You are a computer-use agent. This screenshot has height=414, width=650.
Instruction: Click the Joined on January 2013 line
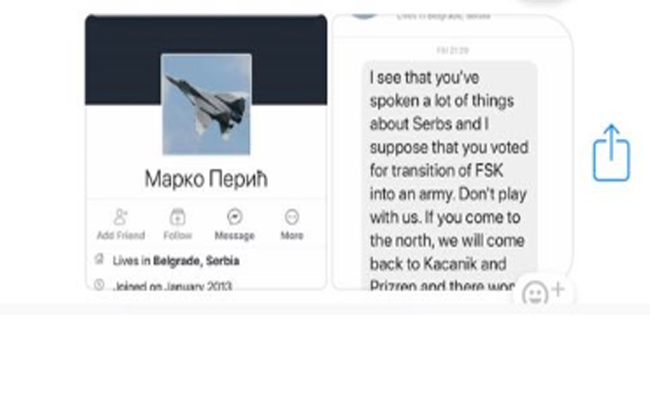(x=172, y=286)
